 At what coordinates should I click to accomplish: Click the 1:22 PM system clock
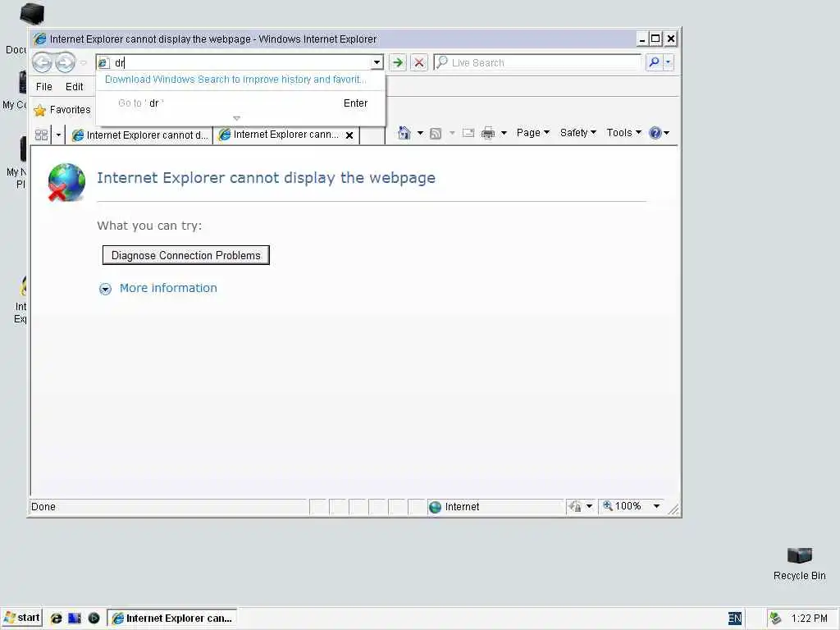coord(809,619)
